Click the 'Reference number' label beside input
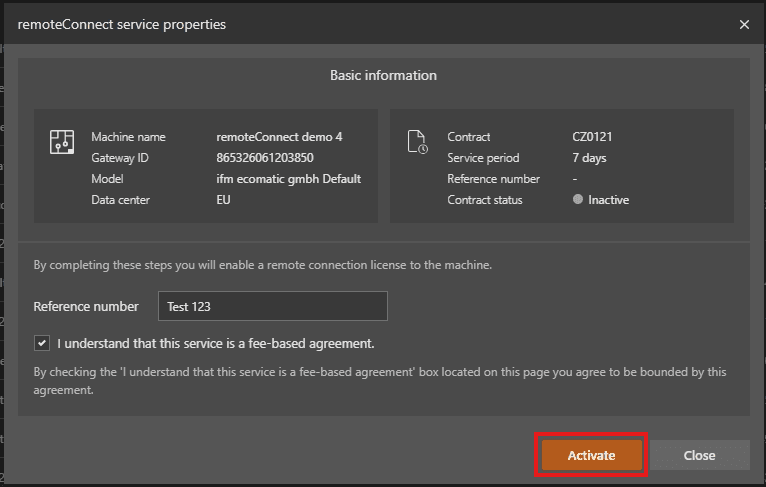Screen dimensions: 766x487 (86, 306)
